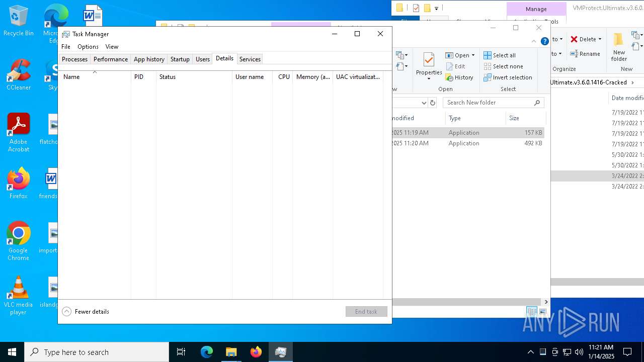Open Adobe Acrobat desktop shortcut

(x=19, y=133)
